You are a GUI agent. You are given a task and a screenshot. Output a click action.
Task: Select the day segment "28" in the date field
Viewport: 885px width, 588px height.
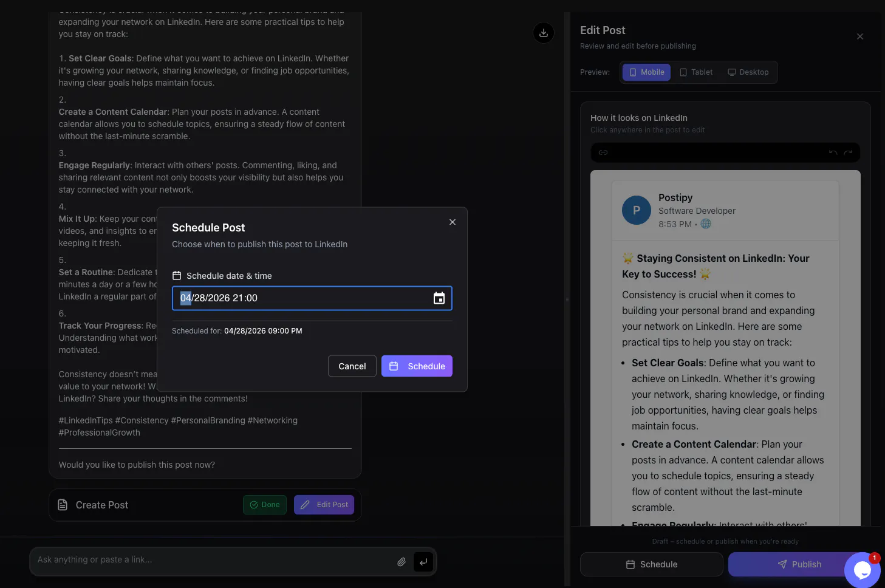point(200,298)
